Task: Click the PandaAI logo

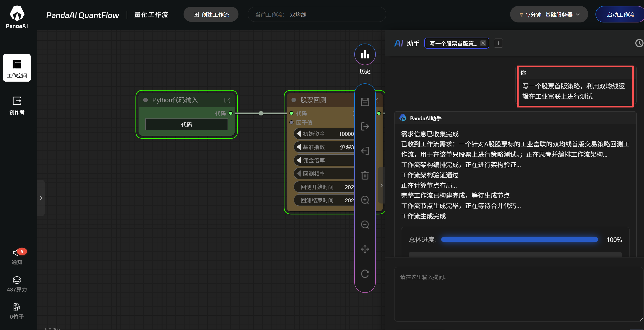Action: [17, 17]
